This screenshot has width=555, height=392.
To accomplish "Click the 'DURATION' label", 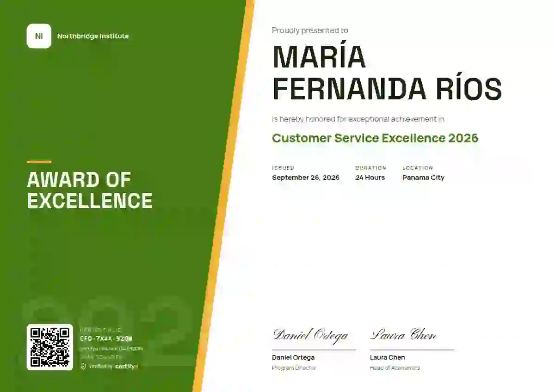I will click(370, 168).
